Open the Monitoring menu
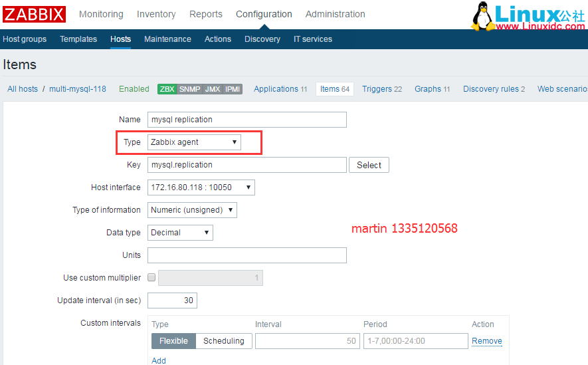588x365 pixels. [101, 14]
